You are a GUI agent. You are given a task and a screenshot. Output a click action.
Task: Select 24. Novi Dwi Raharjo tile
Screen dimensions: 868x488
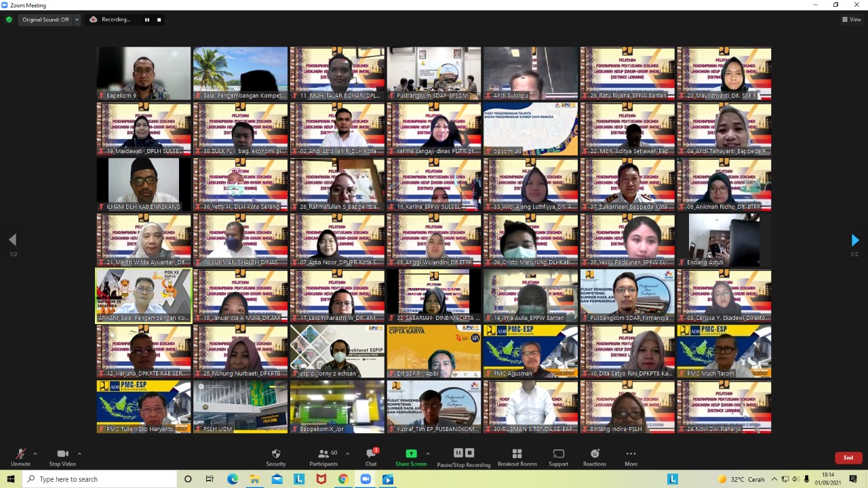(724, 407)
